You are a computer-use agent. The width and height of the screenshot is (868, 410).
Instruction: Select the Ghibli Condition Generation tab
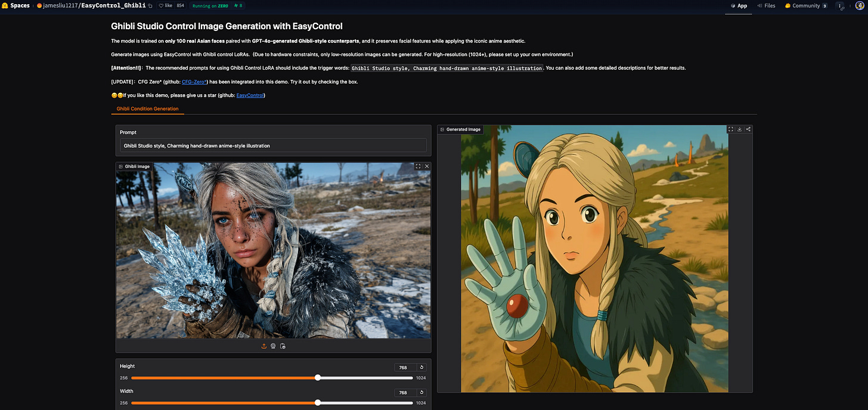tap(147, 109)
